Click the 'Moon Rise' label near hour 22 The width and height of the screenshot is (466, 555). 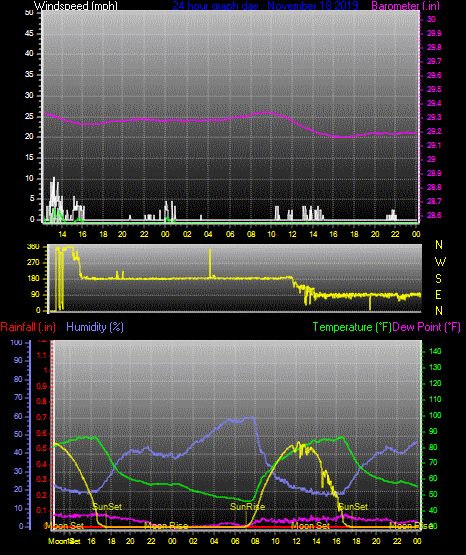point(166,526)
